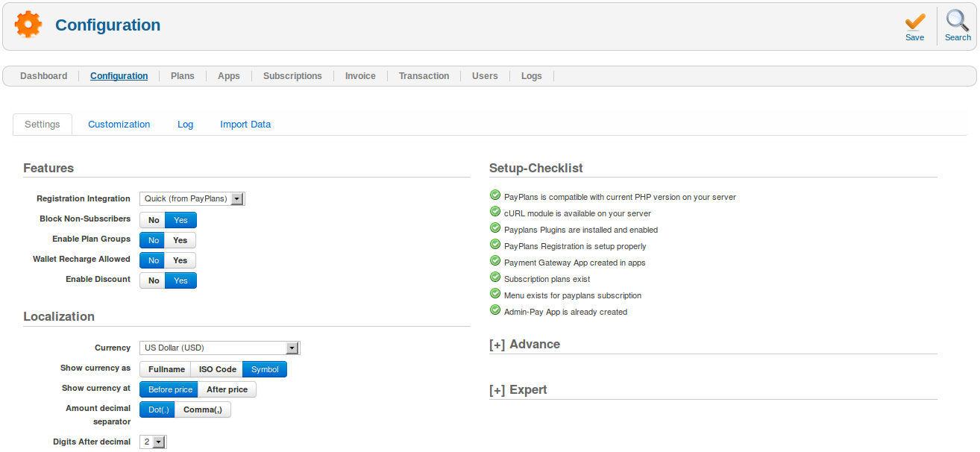Open the Subscriptions menu item
This screenshot has height=452, width=980.
tap(292, 75)
